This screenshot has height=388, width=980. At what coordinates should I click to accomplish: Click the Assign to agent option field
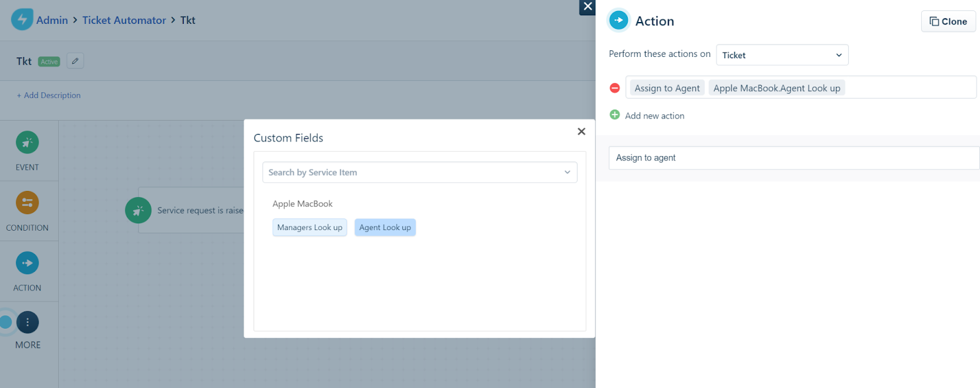794,158
